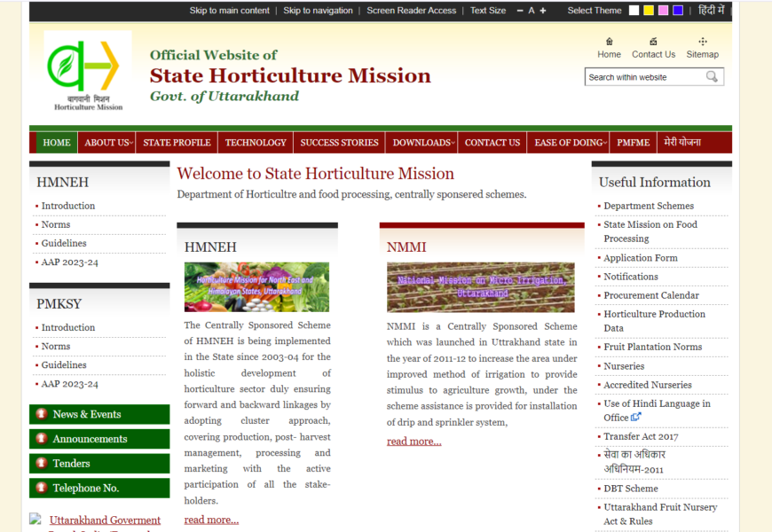Image resolution: width=772 pixels, height=532 pixels.
Task: Click the NMMI irrigation banner image
Action: (x=481, y=287)
